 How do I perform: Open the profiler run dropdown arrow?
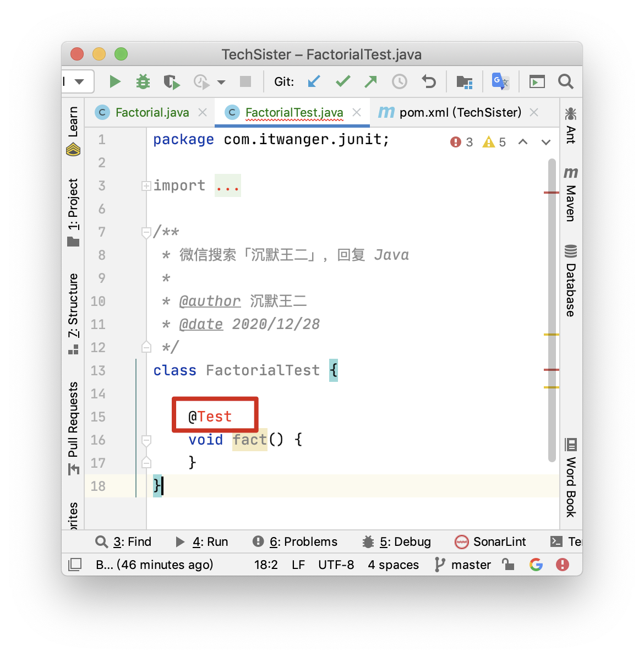pyautogui.click(x=221, y=83)
